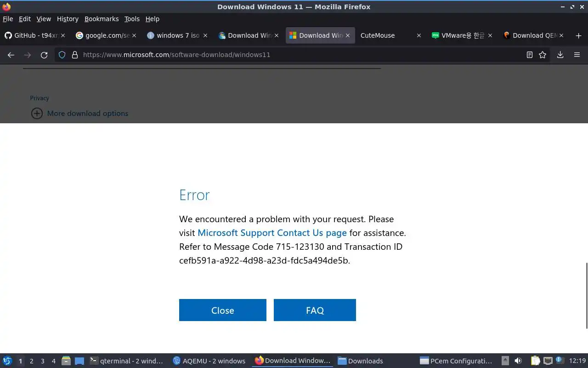Viewport: 588px width, 368px height.
Task: Switch to virtual desktop 4
Action: 53,361
